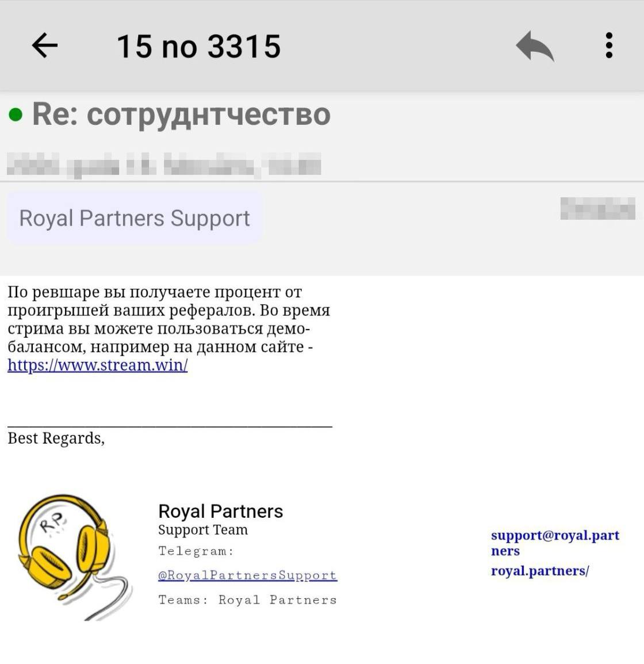Tap the blurred date at right of sender
Screen dimensions: 644x664
(x=598, y=208)
